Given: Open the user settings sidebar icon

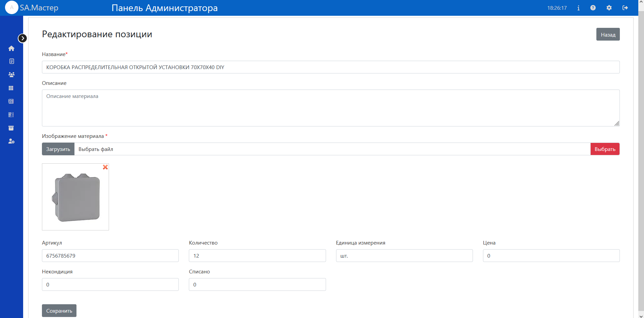Looking at the screenshot, I should pos(11,141).
